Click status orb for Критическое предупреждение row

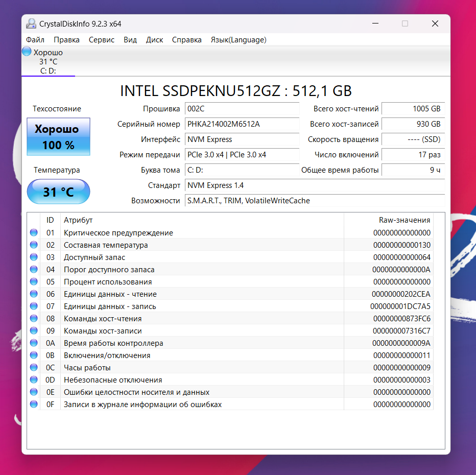pyautogui.click(x=34, y=233)
